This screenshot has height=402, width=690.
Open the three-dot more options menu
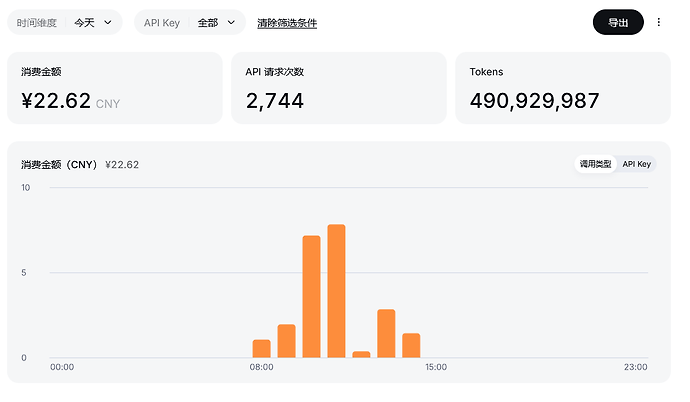(658, 22)
